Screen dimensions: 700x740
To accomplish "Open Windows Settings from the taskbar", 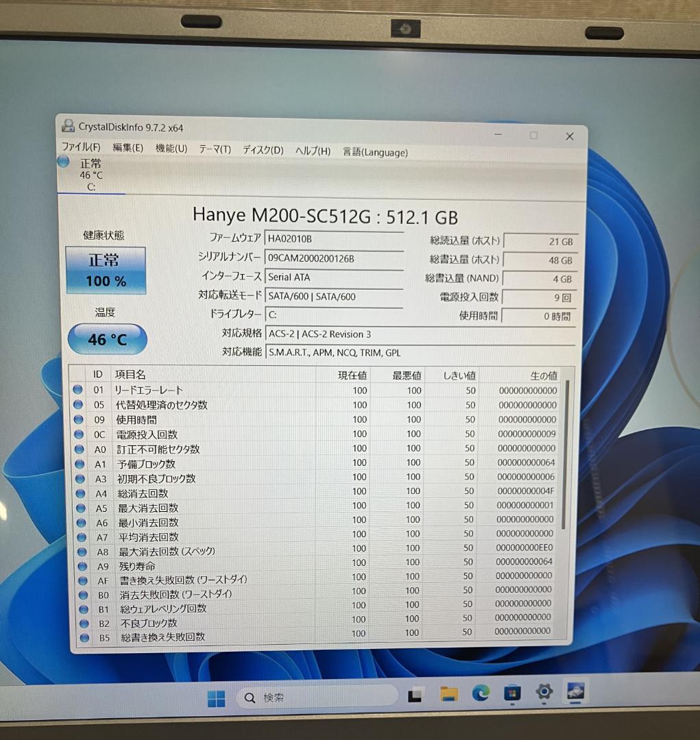I will click(544, 695).
